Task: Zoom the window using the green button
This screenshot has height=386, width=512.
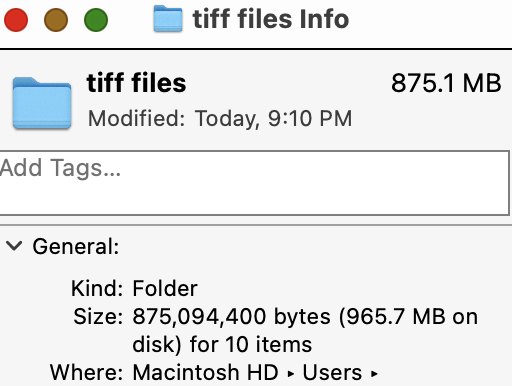Action: (x=96, y=20)
